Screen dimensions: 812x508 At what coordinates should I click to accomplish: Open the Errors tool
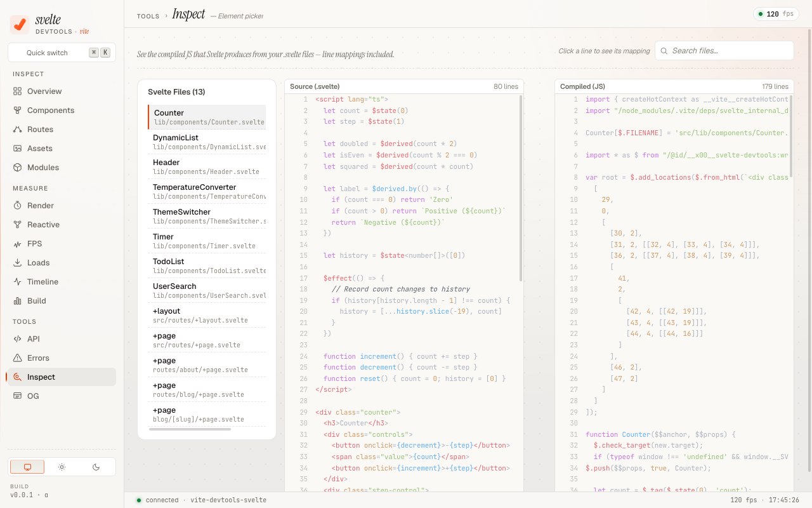pyautogui.click(x=62, y=358)
